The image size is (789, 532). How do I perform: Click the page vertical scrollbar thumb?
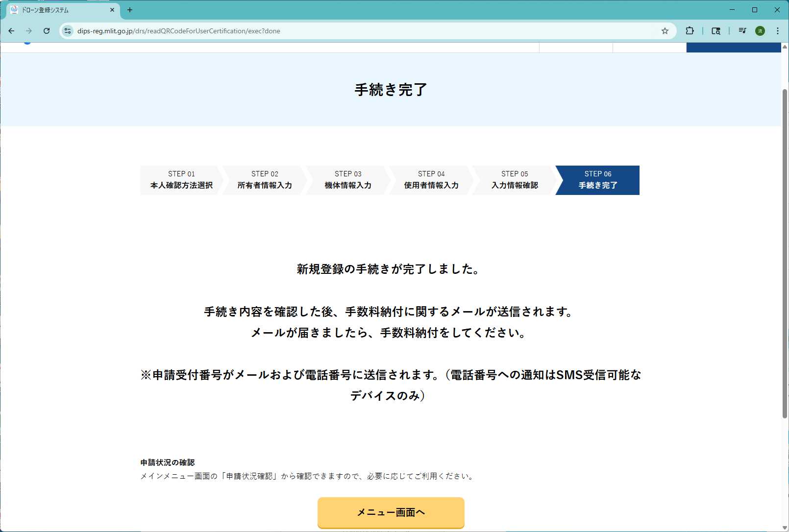pos(785,253)
